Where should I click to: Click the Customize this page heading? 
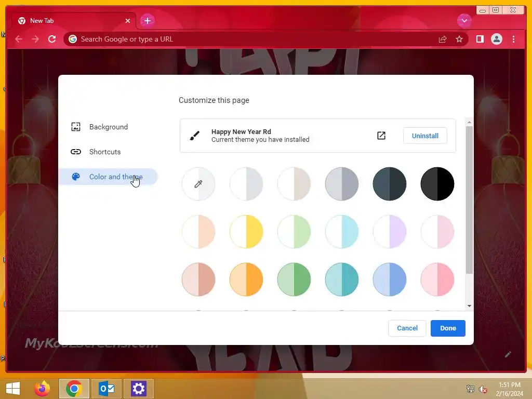click(214, 100)
